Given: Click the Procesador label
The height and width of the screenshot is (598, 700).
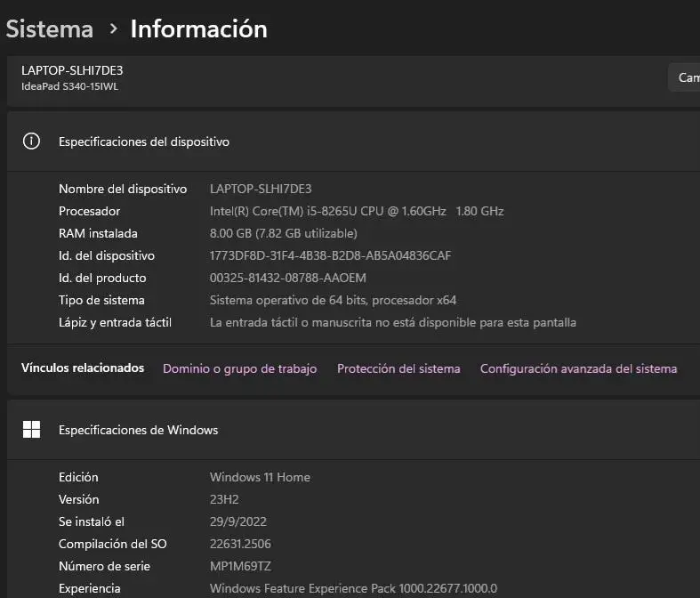Looking at the screenshot, I should tap(89, 211).
